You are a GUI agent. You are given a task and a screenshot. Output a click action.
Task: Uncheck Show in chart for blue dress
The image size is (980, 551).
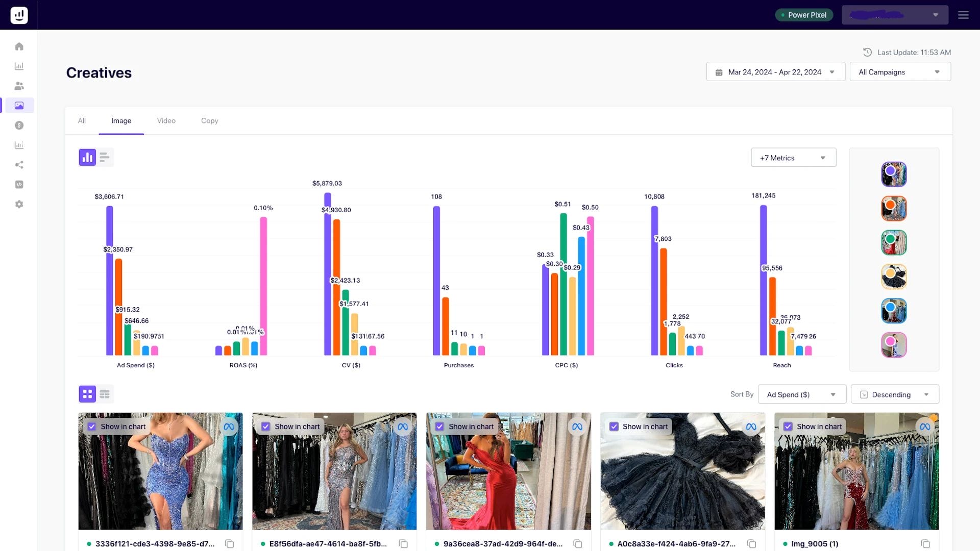tap(92, 427)
